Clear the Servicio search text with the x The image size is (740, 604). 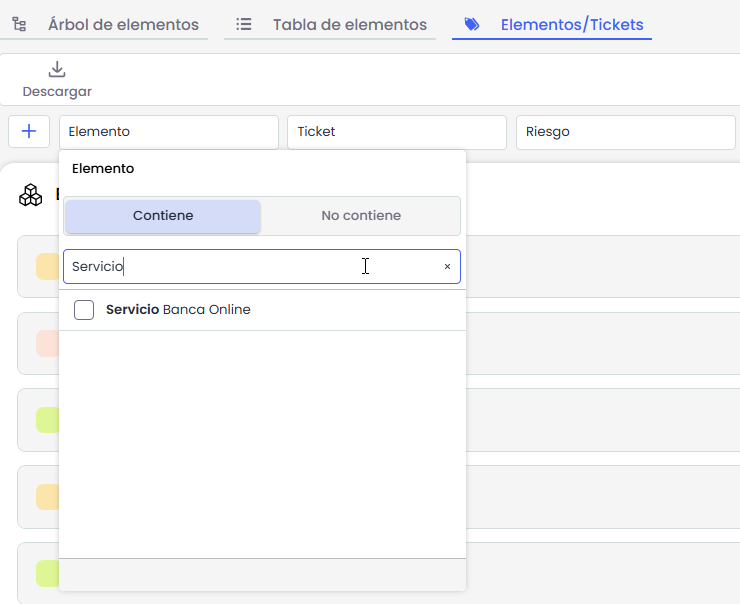(x=447, y=267)
